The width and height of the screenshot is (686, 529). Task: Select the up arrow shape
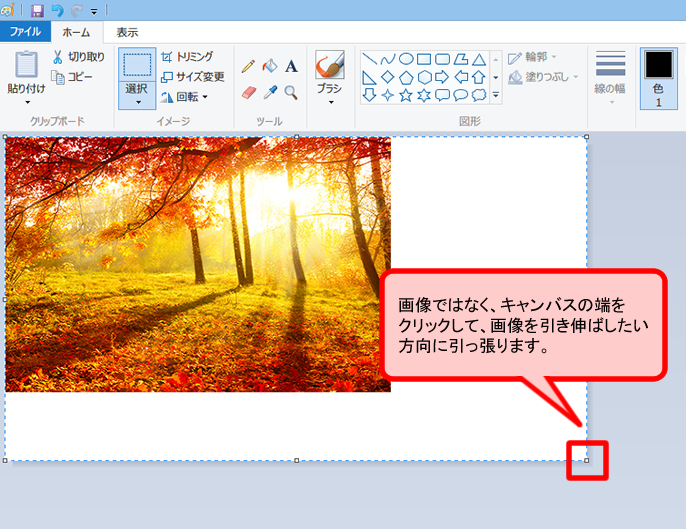click(x=479, y=77)
